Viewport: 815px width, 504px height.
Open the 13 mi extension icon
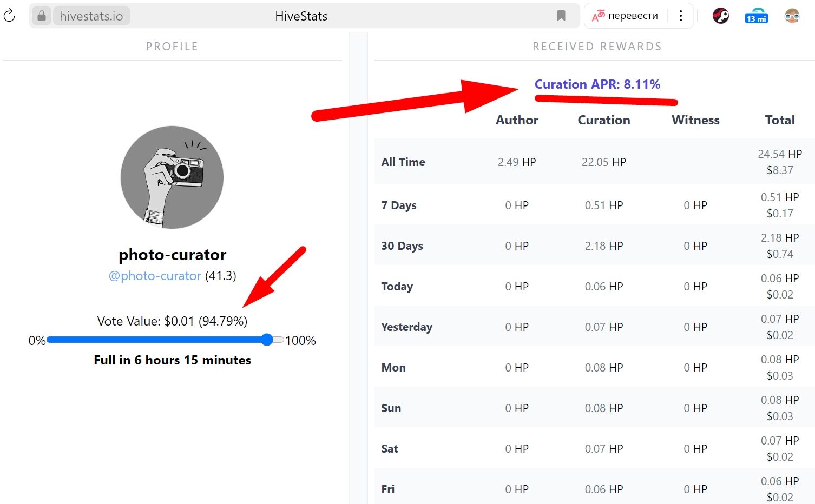click(756, 16)
